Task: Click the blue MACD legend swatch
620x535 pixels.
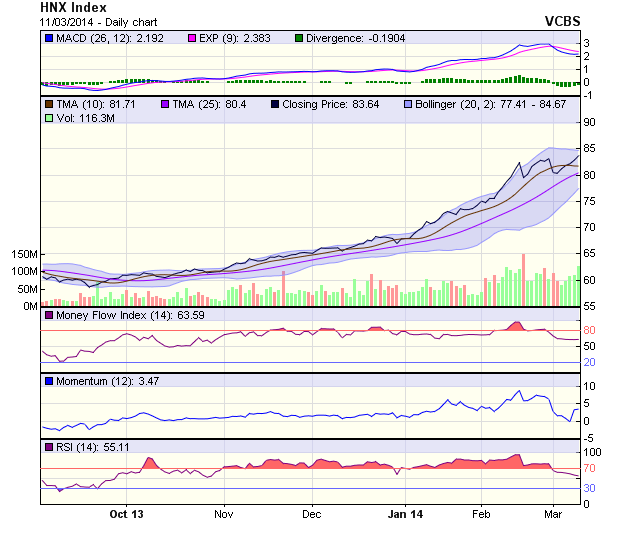Action: (49, 38)
